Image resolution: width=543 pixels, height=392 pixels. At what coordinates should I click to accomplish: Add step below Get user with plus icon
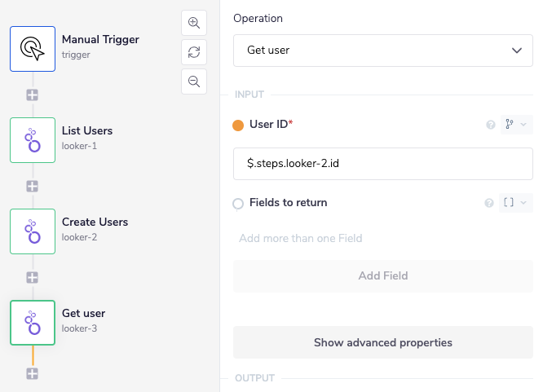pyautogui.click(x=33, y=374)
